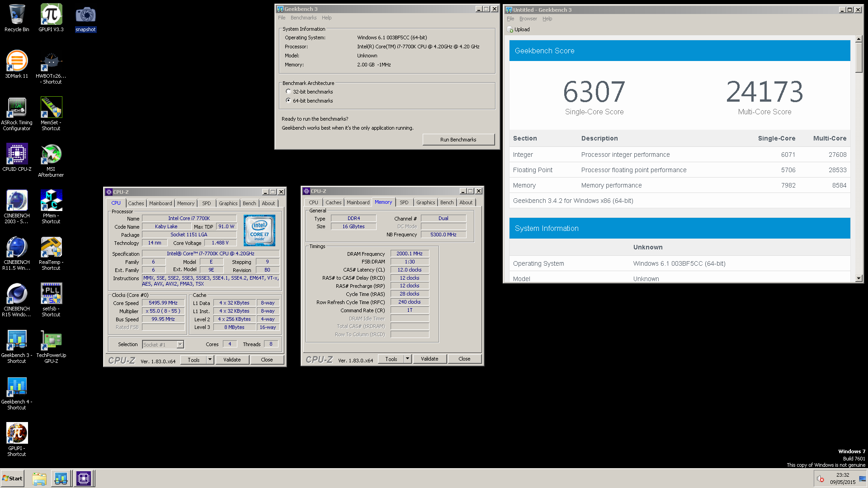
Task: Click Tools button in left CPU-Z
Action: pos(194,360)
